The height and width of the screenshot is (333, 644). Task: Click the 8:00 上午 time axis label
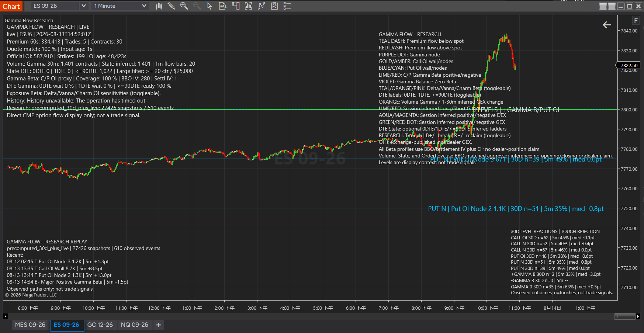pos(28,308)
